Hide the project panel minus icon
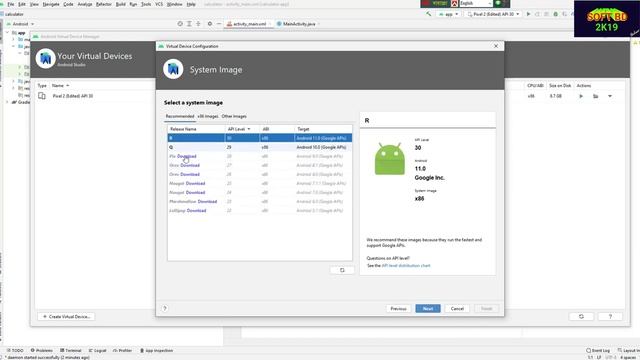 (219, 24)
